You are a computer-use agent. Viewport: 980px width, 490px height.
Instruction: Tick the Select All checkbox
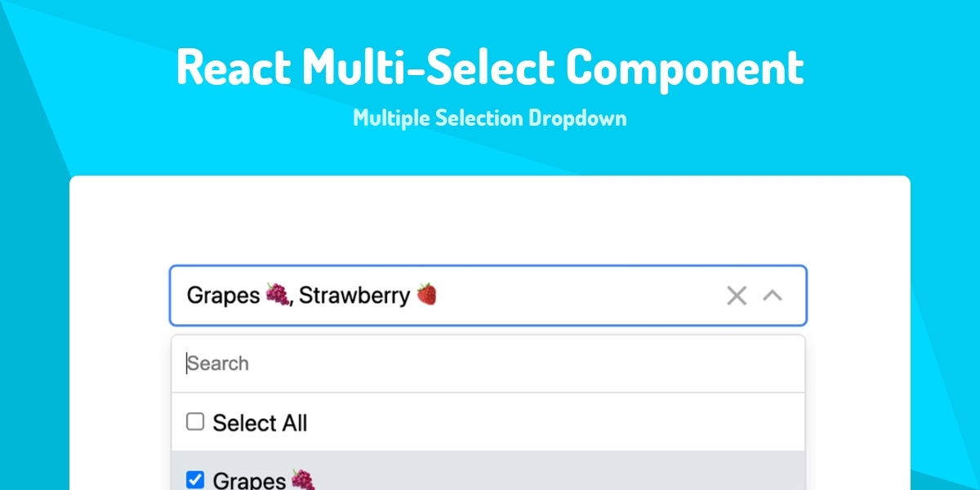pyautogui.click(x=195, y=422)
